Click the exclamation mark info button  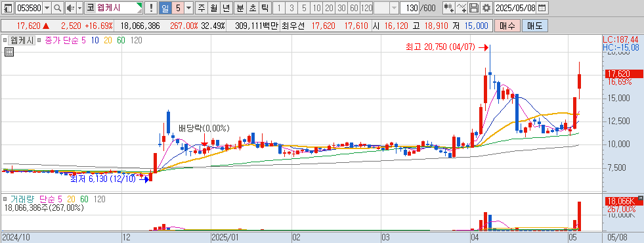[152, 8]
